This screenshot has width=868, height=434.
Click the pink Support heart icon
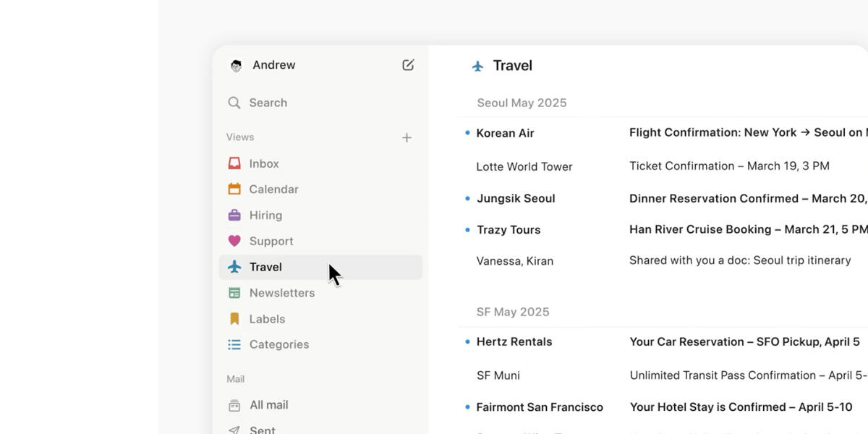[234, 241]
